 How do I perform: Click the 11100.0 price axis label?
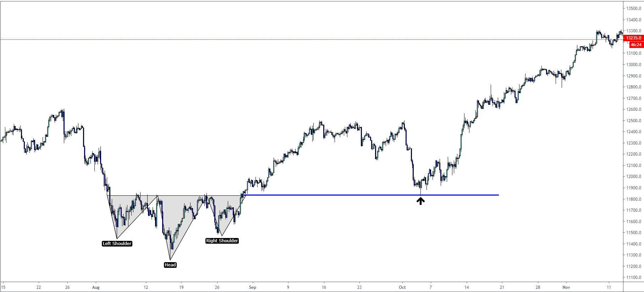(x=634, y=277)
